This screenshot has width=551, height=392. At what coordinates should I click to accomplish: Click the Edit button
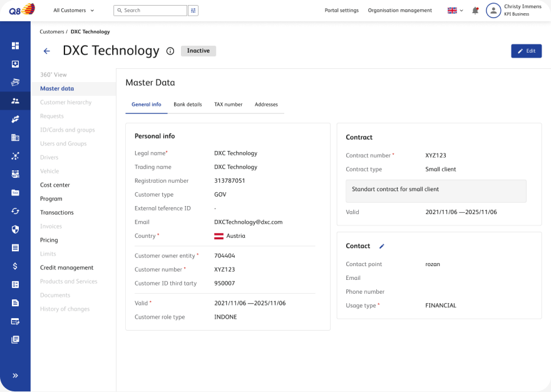coord(526,51)
